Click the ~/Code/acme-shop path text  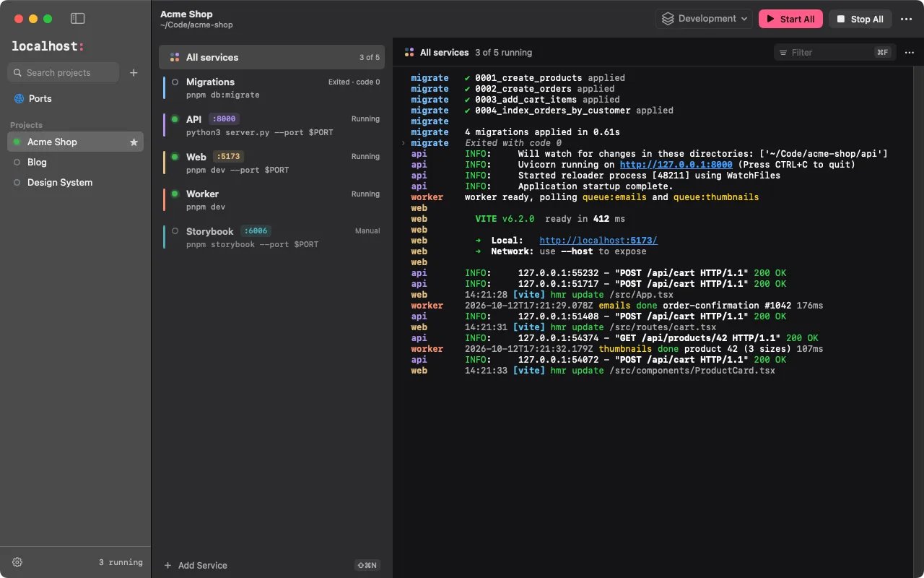coord(196,25)
